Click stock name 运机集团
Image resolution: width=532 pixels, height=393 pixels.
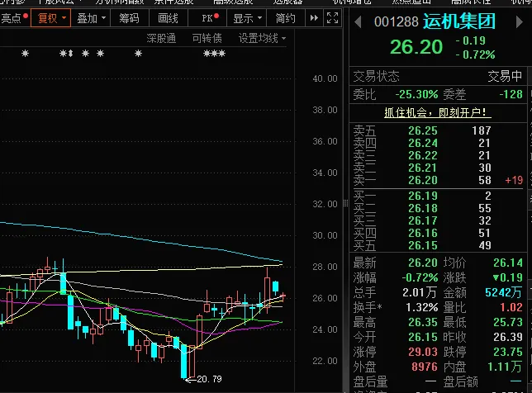[459, 21]
